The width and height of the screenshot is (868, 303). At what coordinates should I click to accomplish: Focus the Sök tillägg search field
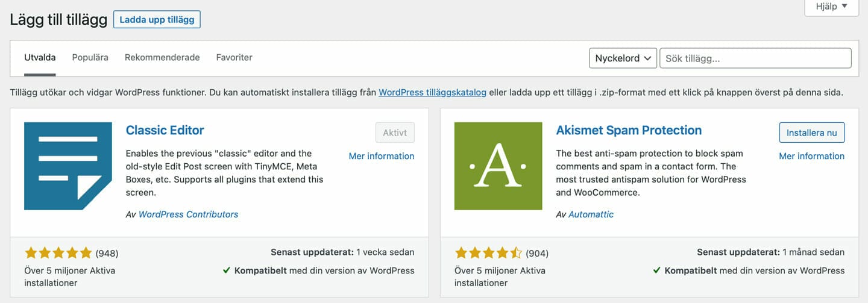pyautogui.click(x=755, y=58)
